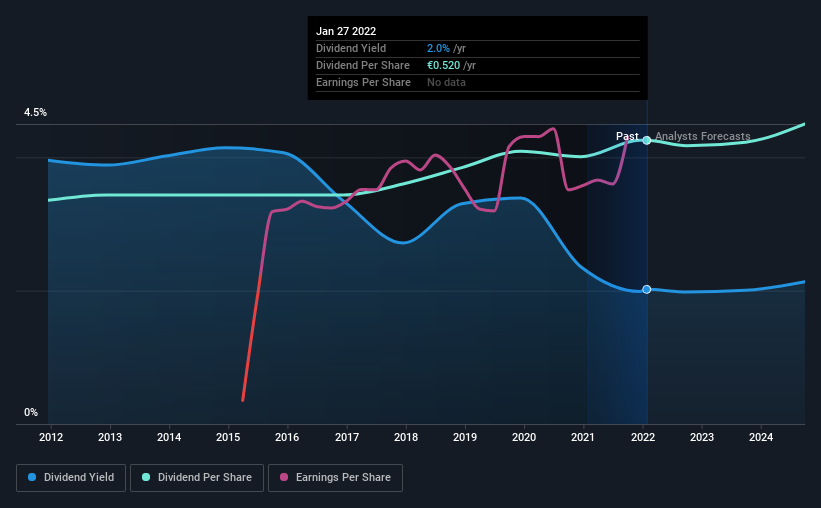This screenshot has width=821, height=508.
Task: Click the 2016 x-axis label
Action: click(x=287, y=437)
